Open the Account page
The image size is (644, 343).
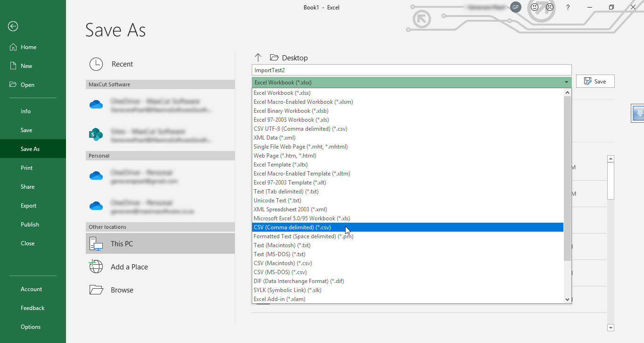click(33, 289)
